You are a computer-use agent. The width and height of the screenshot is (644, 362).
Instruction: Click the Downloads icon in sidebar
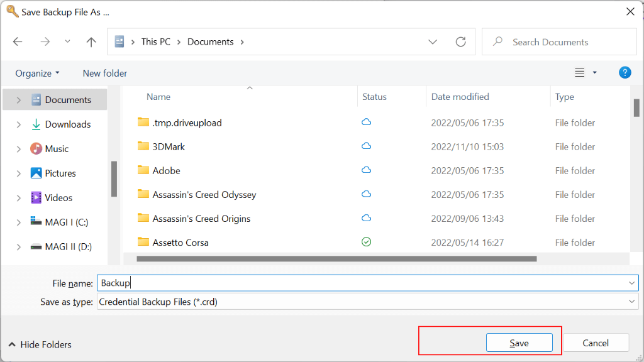[36, 124]
